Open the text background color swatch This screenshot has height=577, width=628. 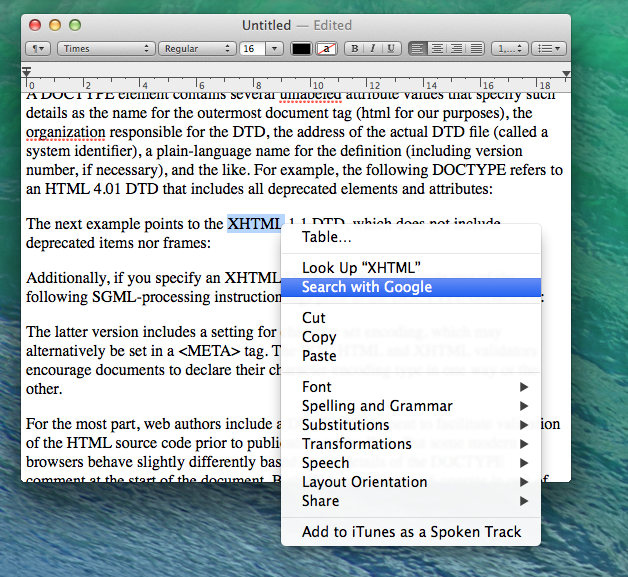pos(326,49)
